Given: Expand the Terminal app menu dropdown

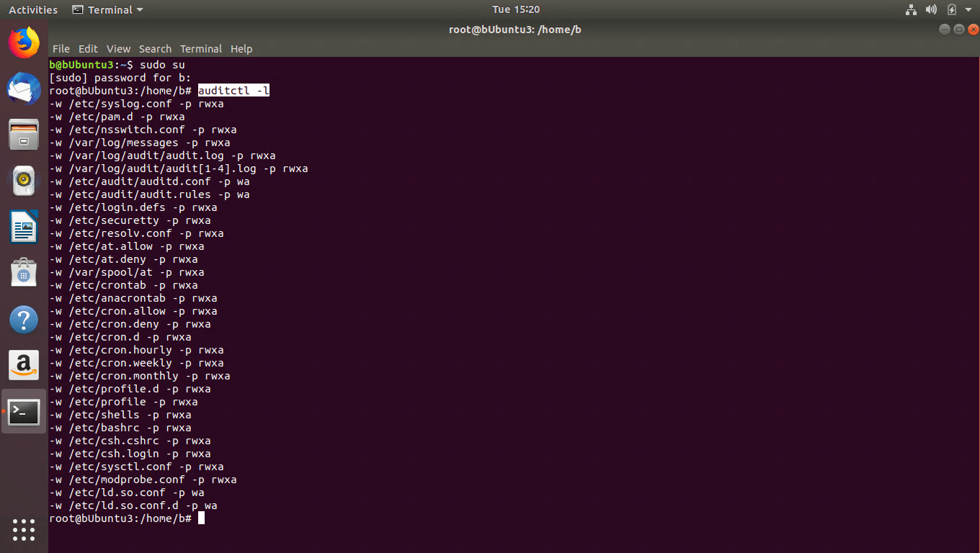Looking at the screenshot, I should tap(108, 9).
